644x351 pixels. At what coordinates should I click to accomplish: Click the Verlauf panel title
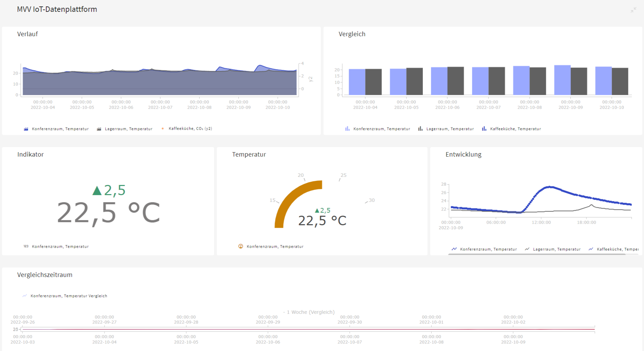click(27, 34)
